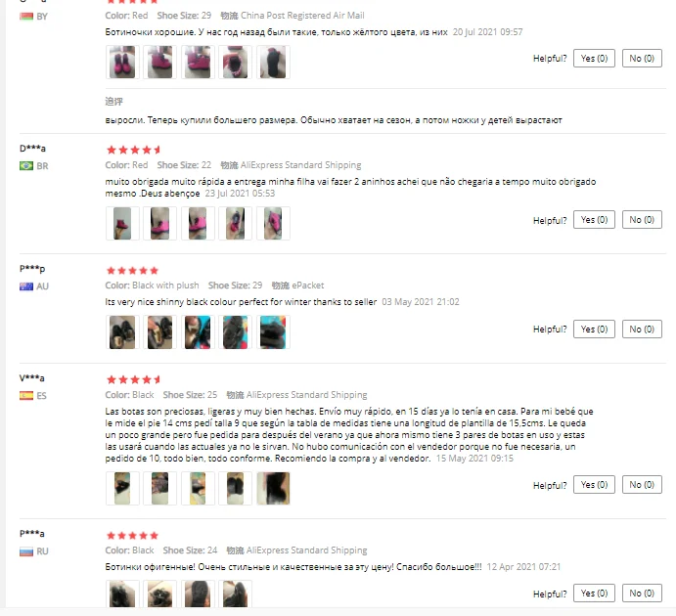Image resolution: width=676 pixels, height=616 pixels.
Task: Open first photo in BY reviewer's red boots review
Action: coord(122,63)
